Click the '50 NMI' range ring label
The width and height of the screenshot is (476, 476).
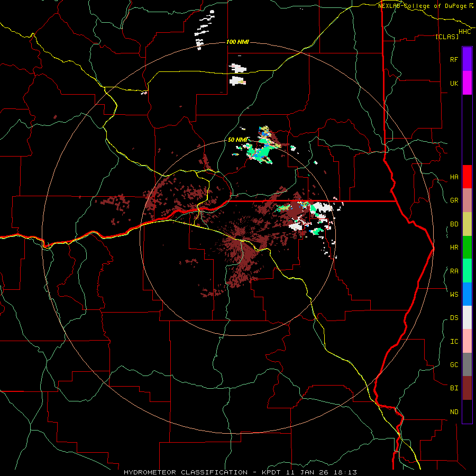[x=237, y=140]
